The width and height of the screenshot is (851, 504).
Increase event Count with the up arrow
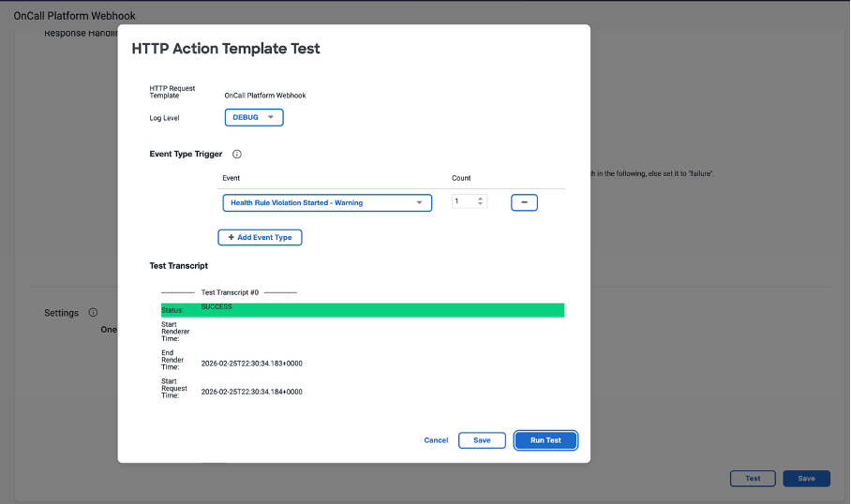click(x=481, y=199)
